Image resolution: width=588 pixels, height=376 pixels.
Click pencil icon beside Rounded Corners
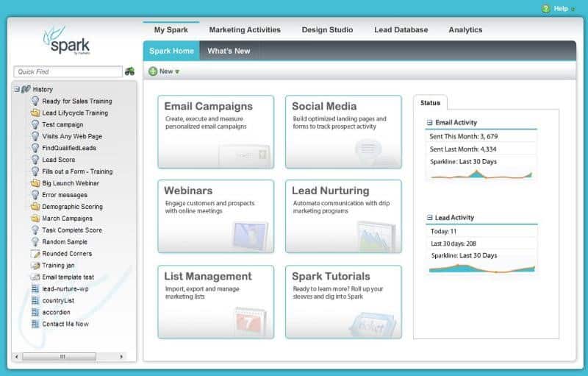[35, 254]
